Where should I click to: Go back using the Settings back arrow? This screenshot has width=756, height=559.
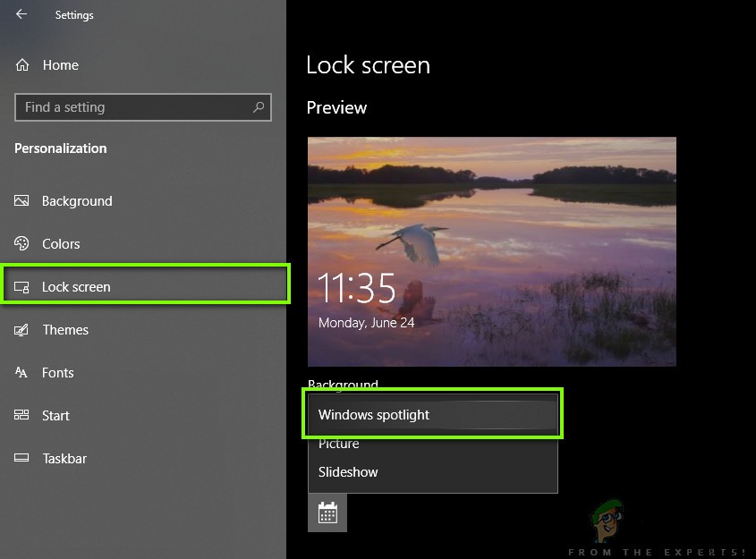pyautogui.click(x=21, y=14)
